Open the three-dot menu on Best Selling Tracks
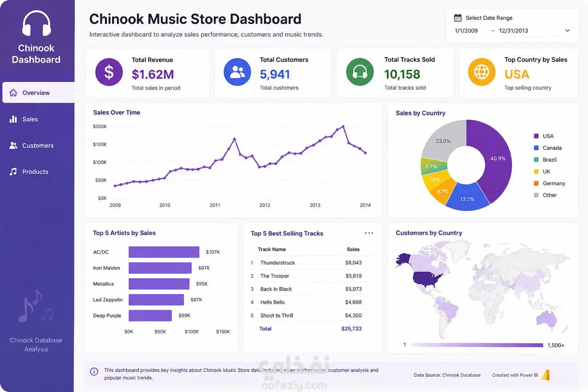 point(369,233)
